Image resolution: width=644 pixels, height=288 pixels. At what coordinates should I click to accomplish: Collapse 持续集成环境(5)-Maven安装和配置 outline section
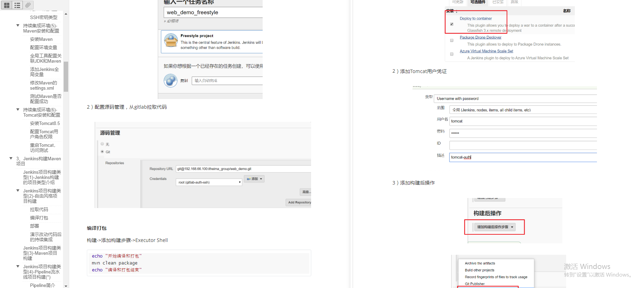18,25
